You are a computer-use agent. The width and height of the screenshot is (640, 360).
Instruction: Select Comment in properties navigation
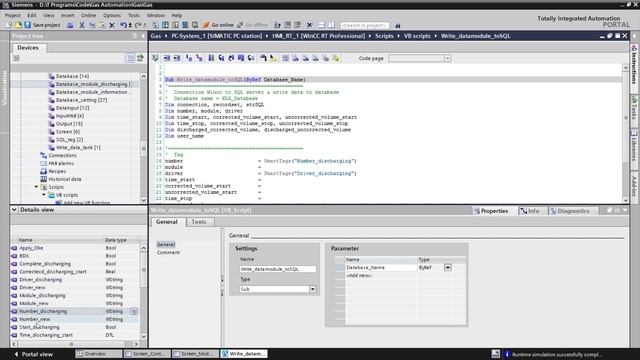[x=168, y=253]
